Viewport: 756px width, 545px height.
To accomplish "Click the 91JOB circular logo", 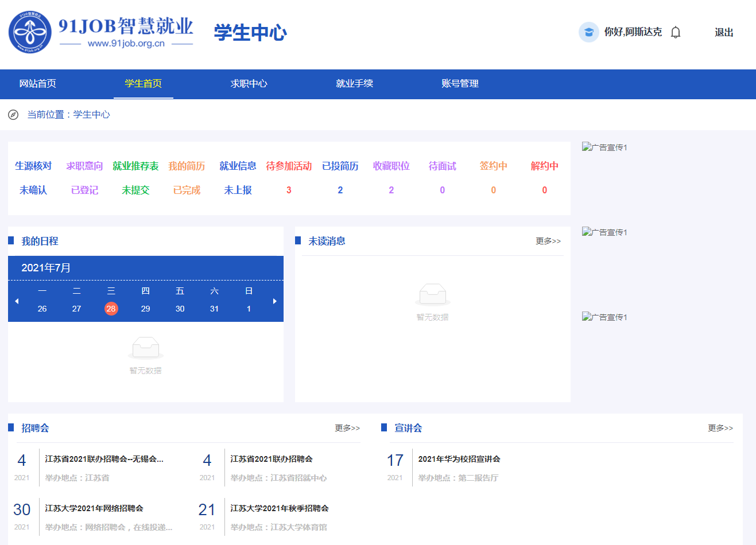I will [30, 32].
